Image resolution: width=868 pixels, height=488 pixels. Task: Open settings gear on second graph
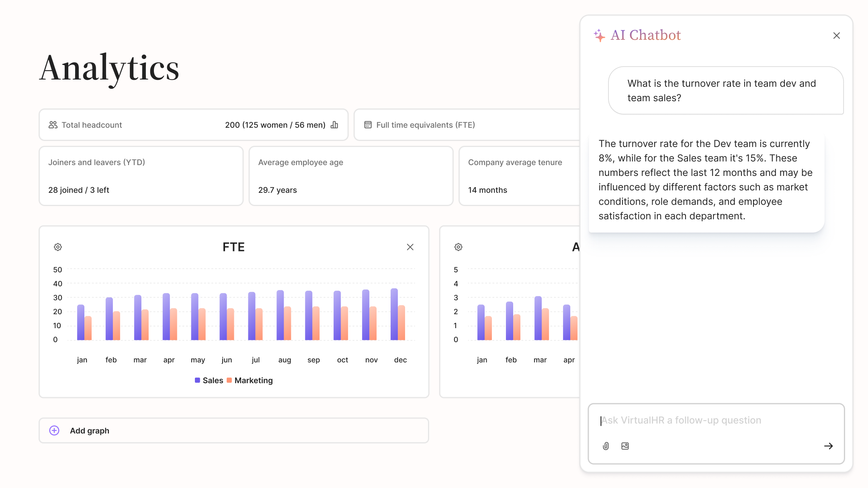[458, 247]
